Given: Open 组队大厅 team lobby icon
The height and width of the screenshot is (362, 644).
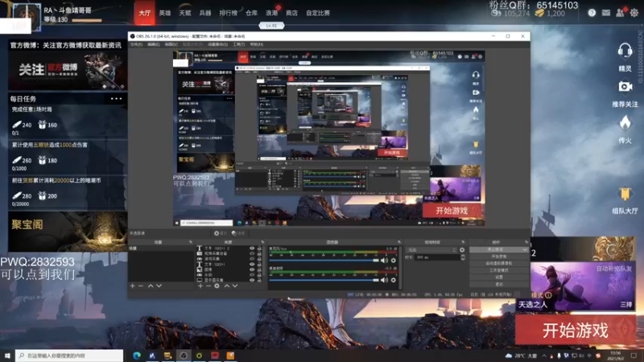Looking at the screenshot, I should tap(625, 194).
